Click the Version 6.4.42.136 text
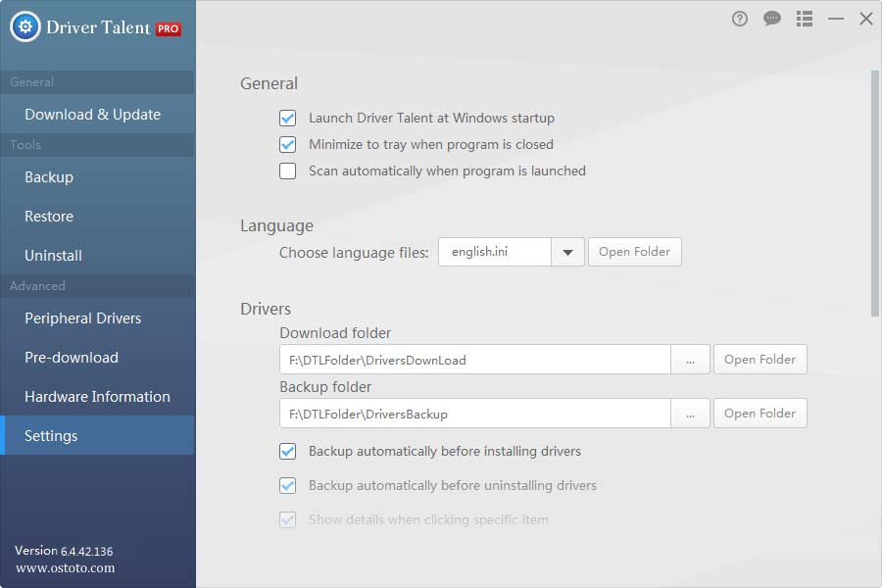 (x=64, y=551)
